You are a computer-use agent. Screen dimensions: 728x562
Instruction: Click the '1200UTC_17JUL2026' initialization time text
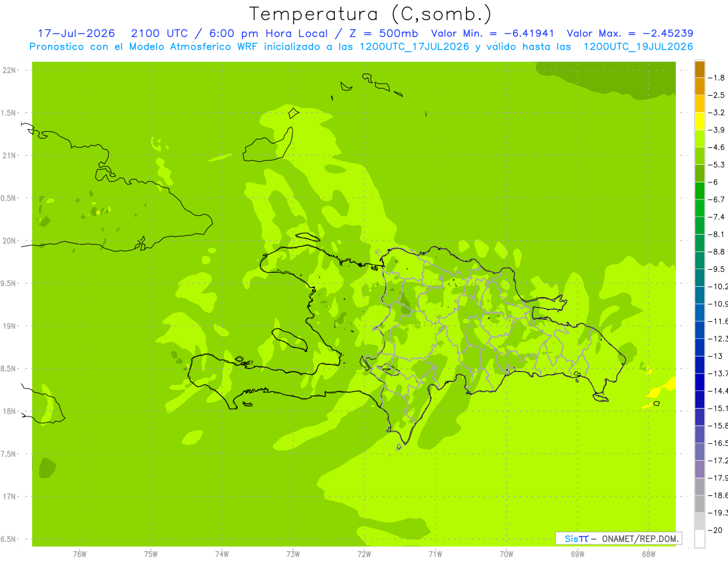tap(414, 47)
